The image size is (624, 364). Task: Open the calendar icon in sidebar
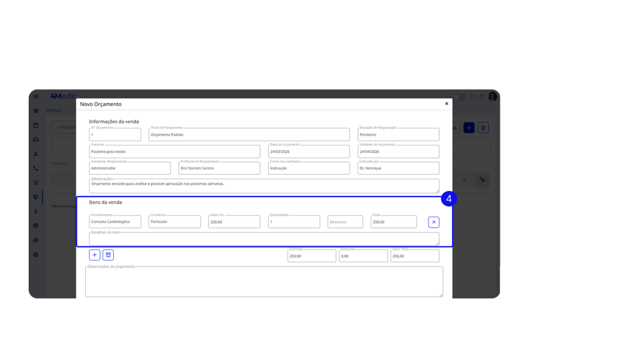coord(36,126)
